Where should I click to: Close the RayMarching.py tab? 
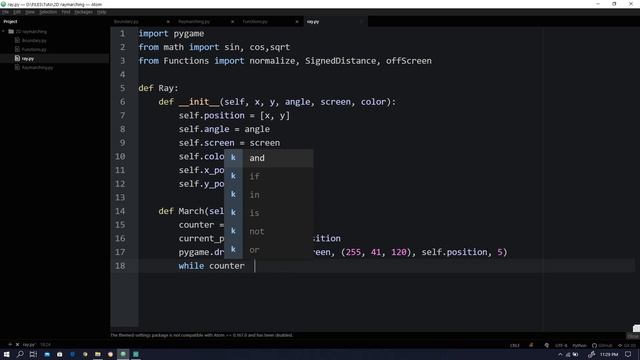coord(232,22)
